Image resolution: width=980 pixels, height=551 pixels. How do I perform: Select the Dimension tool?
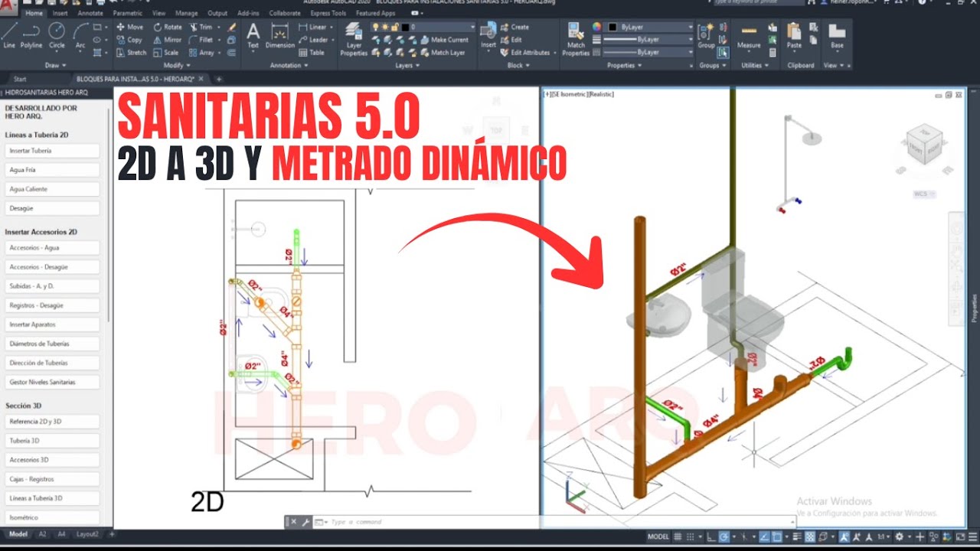click(280, 35)
